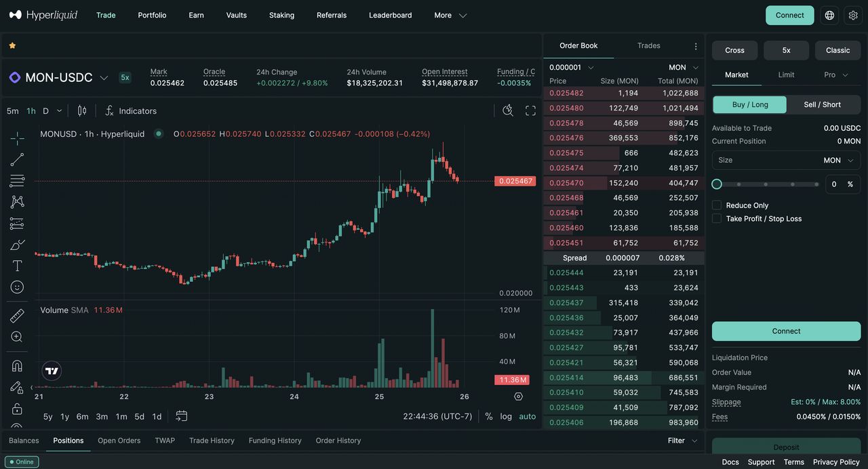Image resolution: width=868 pixels, height=469 pixels.
Task: Open the Privacy Policy link
Action: coord(836,462)
